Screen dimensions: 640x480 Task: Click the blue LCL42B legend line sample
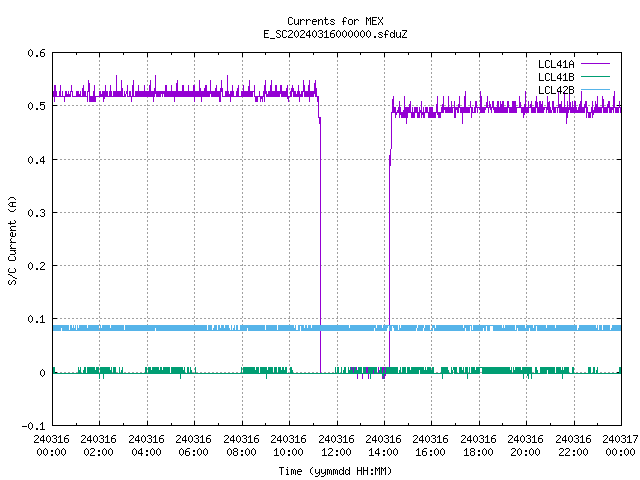596,89
